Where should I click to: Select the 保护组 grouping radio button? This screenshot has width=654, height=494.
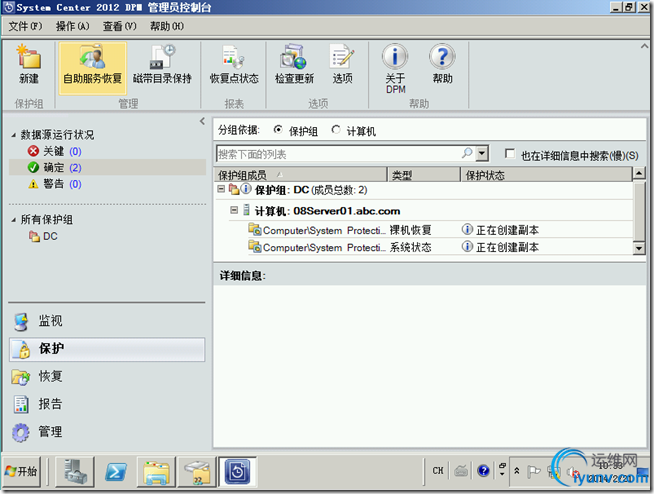[x=278, y=130]
